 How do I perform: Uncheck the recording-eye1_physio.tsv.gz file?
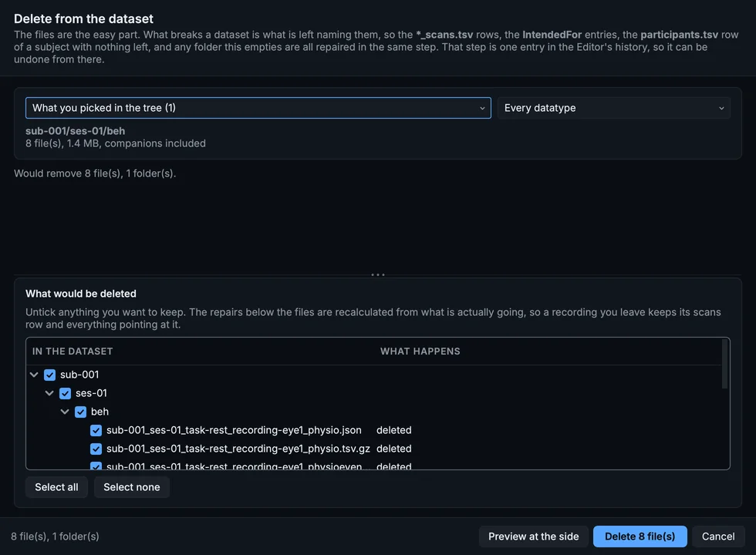click(96, 449)
